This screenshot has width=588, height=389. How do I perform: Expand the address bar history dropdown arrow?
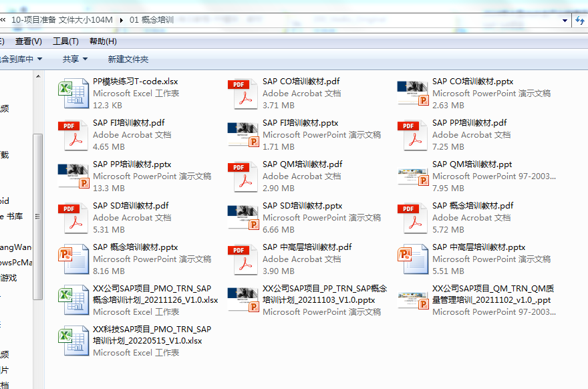pyautogui.click(x=563, y=20)
